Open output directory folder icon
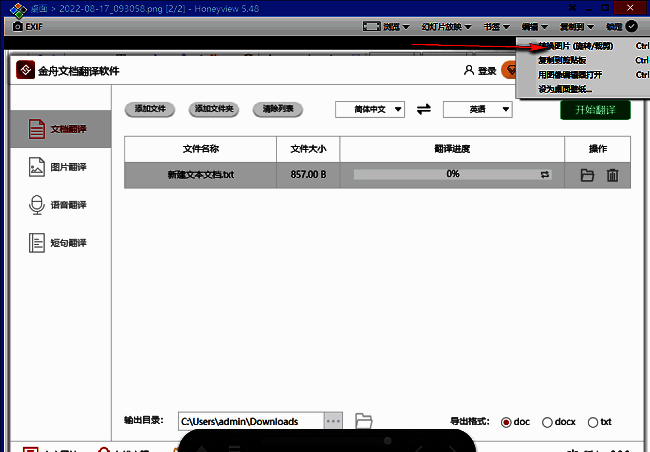 coord(364,421)
